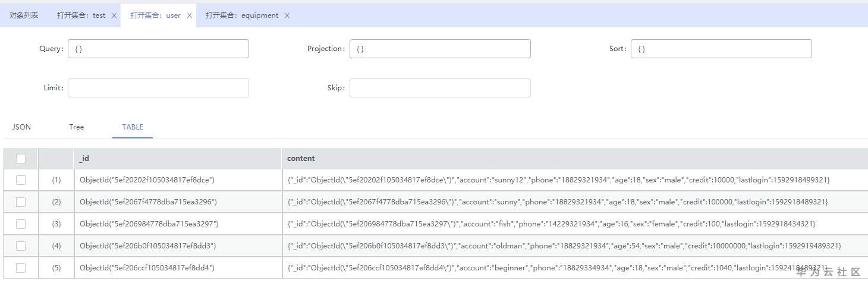Close the test collection tab

[x=114, y=15]
